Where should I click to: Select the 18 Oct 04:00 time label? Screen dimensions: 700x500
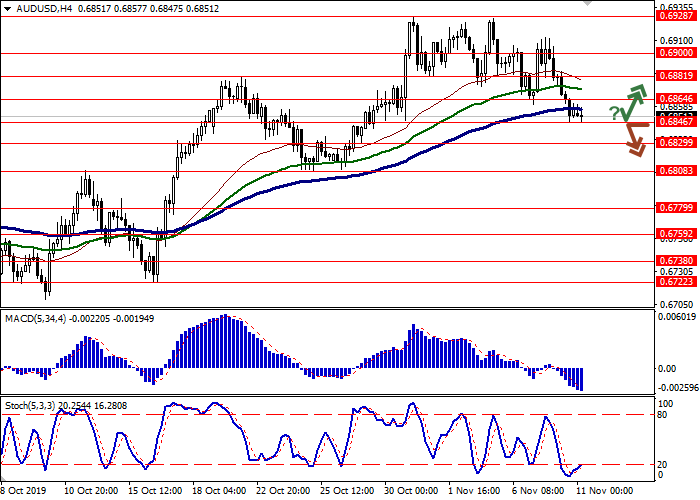coord(220,491)
